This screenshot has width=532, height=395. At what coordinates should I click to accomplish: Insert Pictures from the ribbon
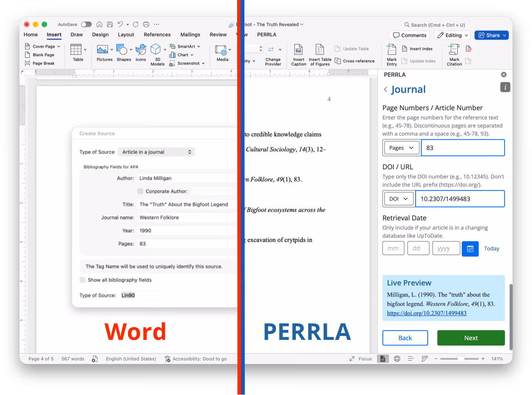[x=104, y=53]
